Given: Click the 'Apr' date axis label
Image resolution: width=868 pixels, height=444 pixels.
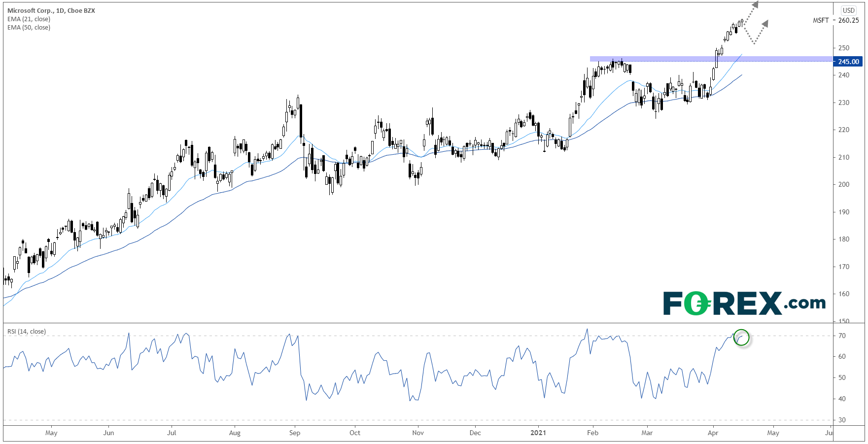Looking at the screenshot, I should click(713, 433).
